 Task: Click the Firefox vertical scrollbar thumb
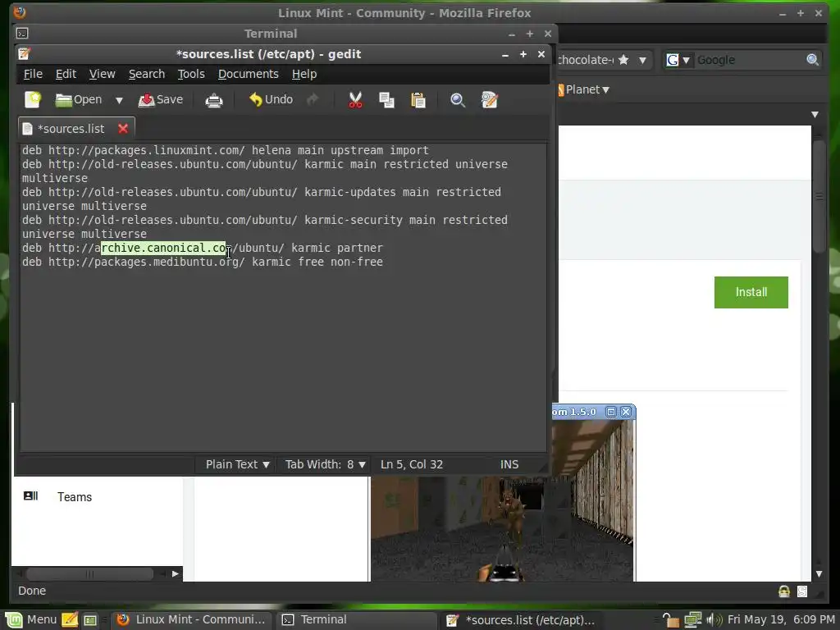click(x=819, y=195)
